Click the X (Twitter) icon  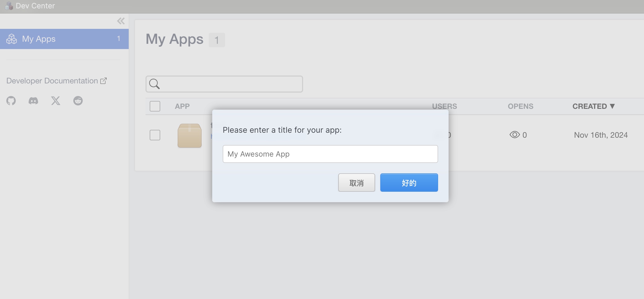pyautogui.click(x=56, y=101)
